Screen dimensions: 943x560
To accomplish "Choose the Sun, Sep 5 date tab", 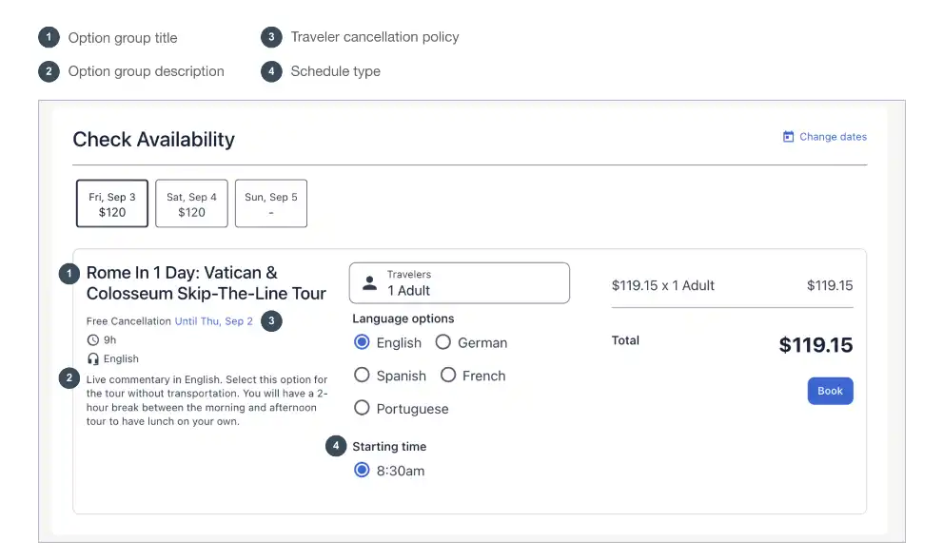I will pyautogui.click(x=270, y=203).
